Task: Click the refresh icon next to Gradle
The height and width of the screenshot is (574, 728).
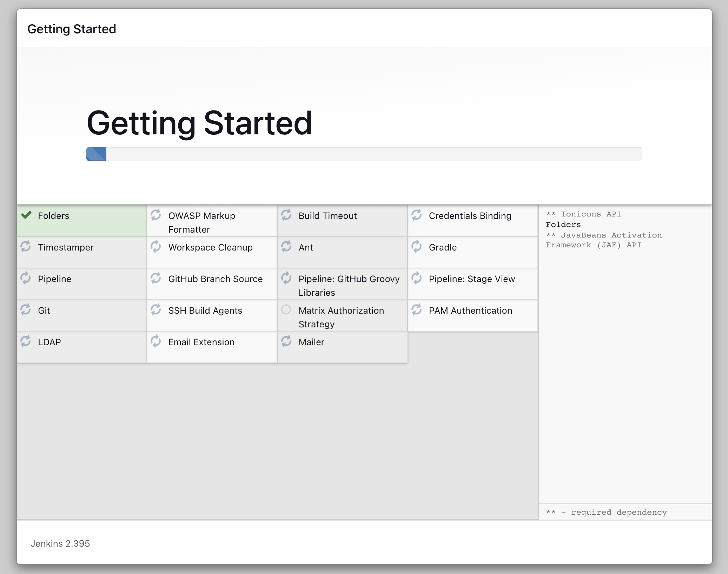Action: click(416, 246)
